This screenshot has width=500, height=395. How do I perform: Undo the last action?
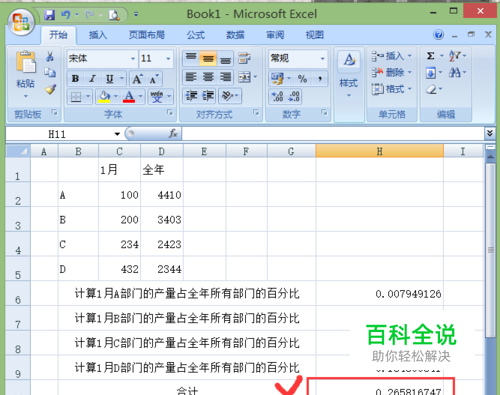coord(65,15)
